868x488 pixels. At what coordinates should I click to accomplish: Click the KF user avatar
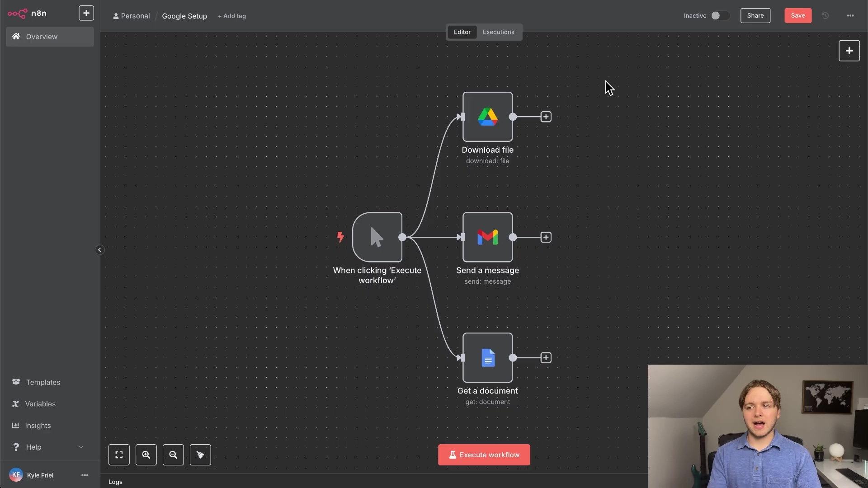click(16, 475)
